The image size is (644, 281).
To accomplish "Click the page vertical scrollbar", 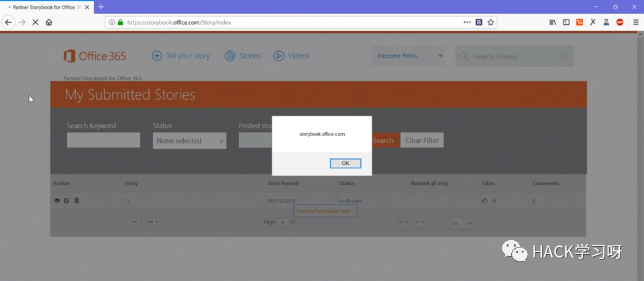I will [640, 156].
